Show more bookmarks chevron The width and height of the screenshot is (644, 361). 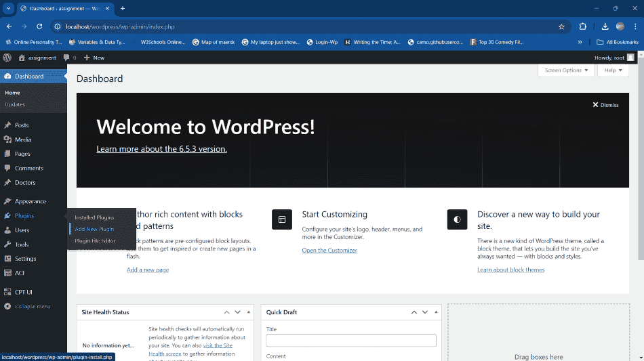(x=580, y=42)
